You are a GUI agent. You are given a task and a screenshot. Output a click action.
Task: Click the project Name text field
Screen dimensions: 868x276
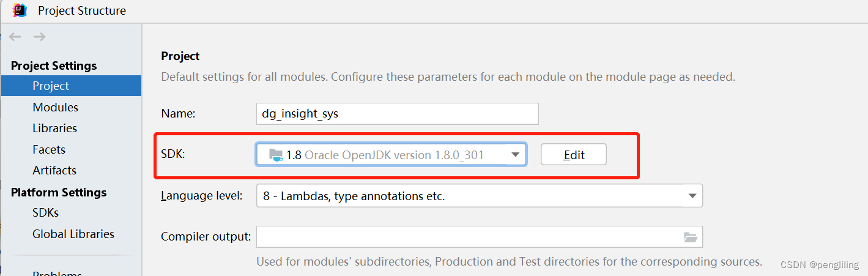pyautogui.click(x=397, y=114)
